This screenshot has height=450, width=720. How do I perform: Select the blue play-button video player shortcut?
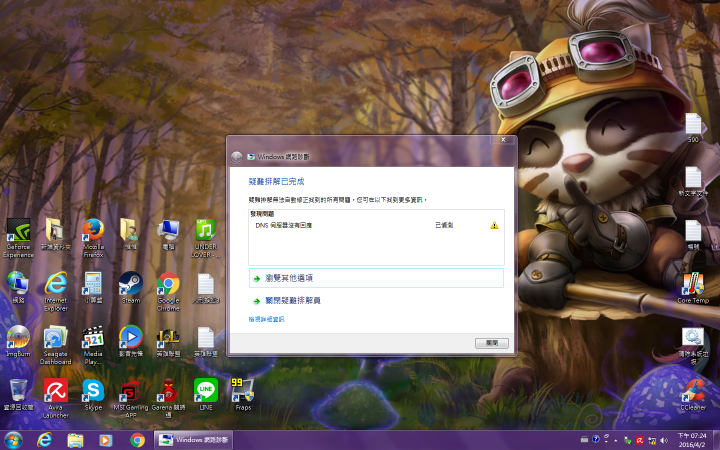pos(131,341)
